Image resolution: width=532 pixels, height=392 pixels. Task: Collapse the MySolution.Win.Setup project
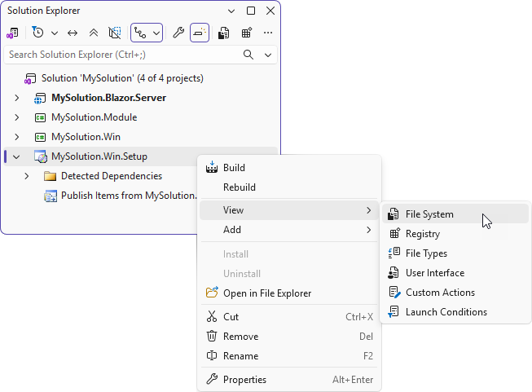pos(16,156)
